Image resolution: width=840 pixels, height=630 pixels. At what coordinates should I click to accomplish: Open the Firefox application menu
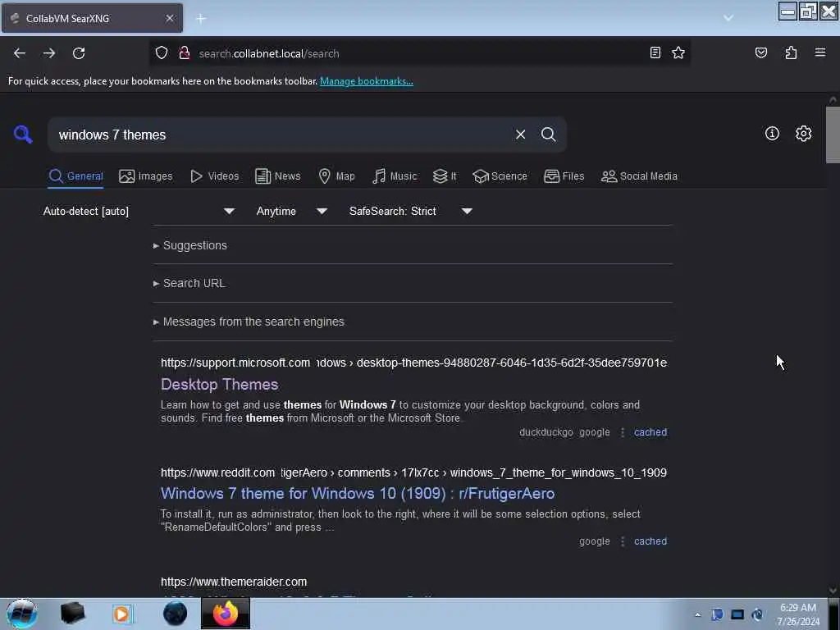coord(820,52)
